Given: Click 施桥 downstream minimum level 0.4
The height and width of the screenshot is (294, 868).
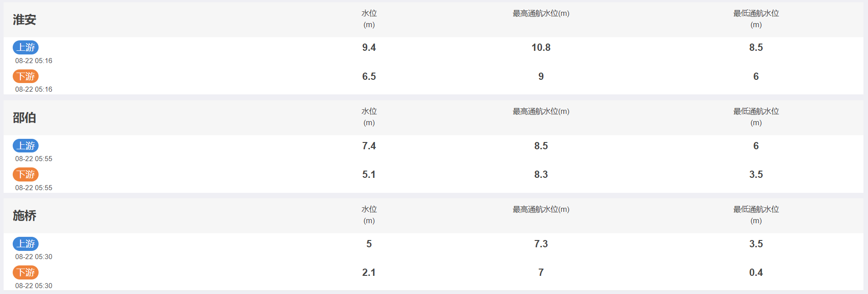Looking at the screenshot, I should pos(756,273).
